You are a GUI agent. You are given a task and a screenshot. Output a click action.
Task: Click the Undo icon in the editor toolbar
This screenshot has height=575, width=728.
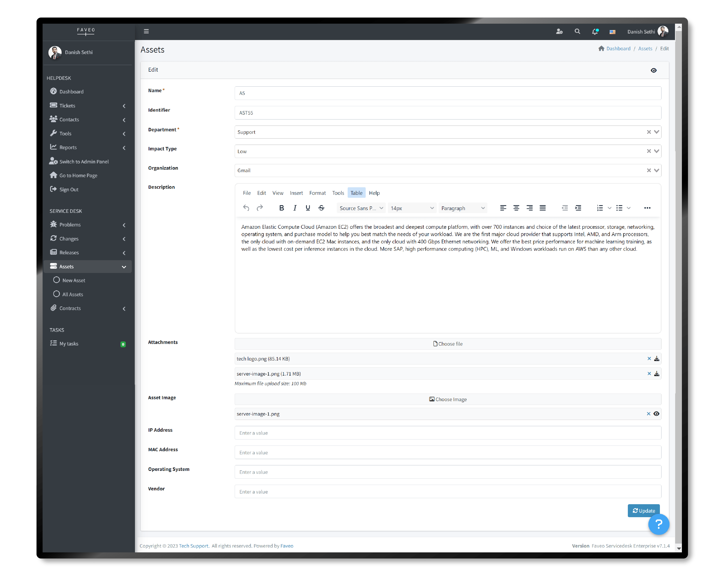pos(246,208)
